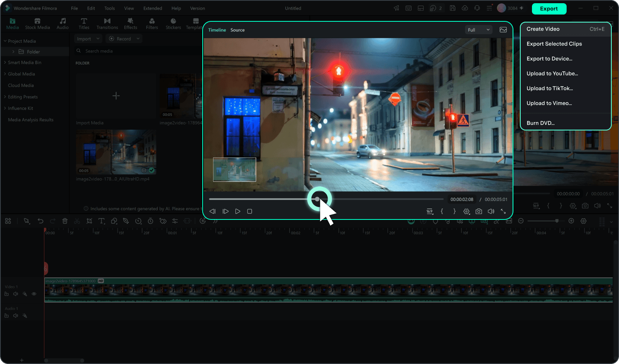Screen dimensions: 619x364
Task: Open preview display settings gear
Action: pyautogui.click(x=467, y=211)
